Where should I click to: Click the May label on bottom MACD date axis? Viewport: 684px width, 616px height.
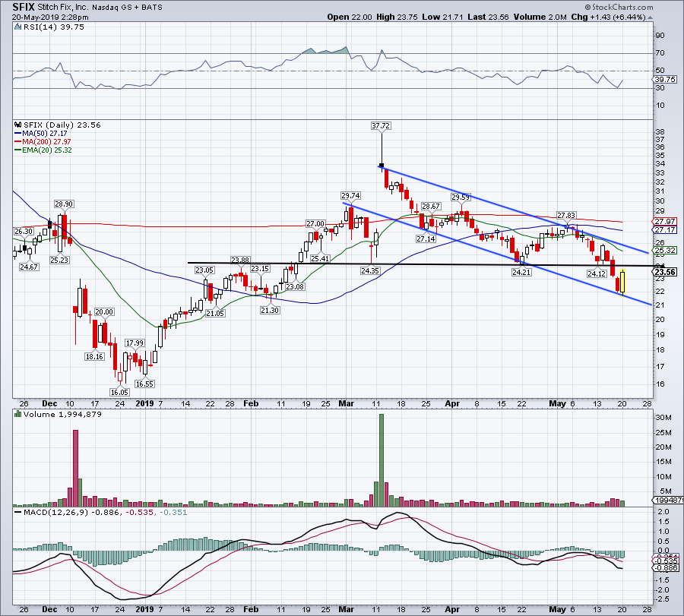pos(557,609)
